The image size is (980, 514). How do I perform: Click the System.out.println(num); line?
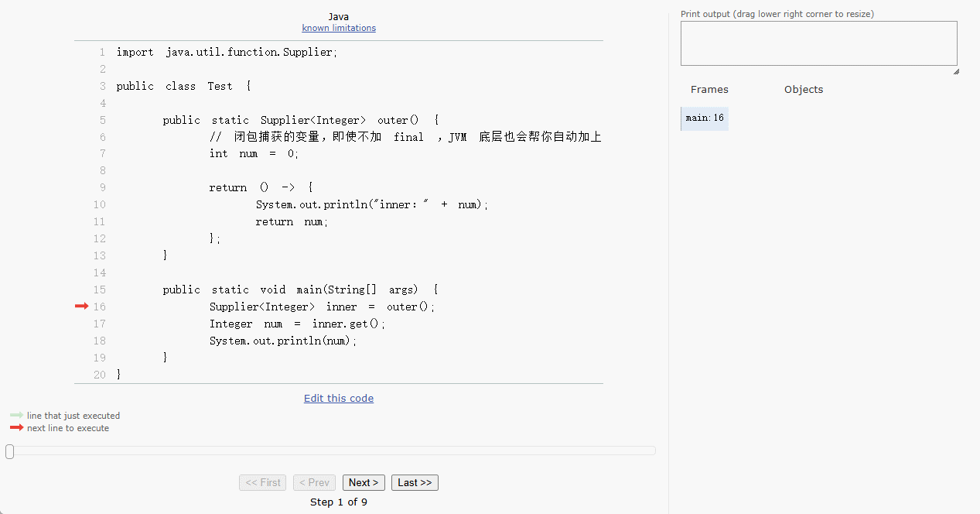click(283, 341)
